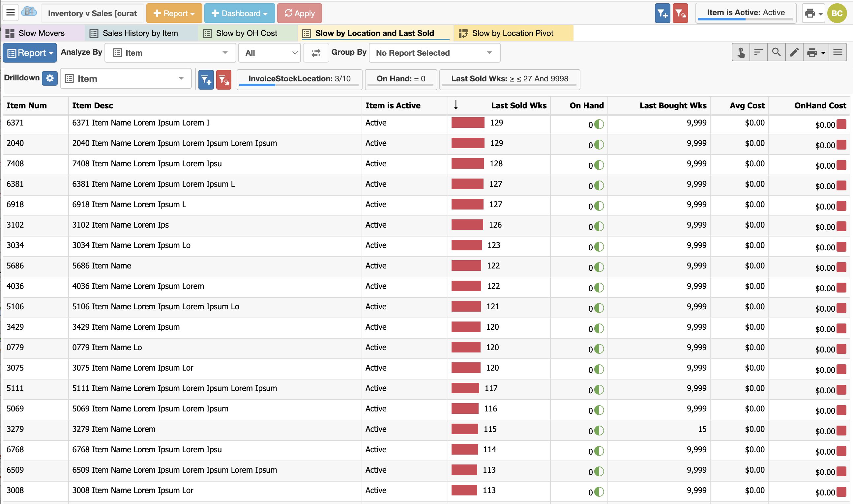Click the Sales History by Item tab icon
This screenshot has width=853, height=504.
[x=94, y=33]
